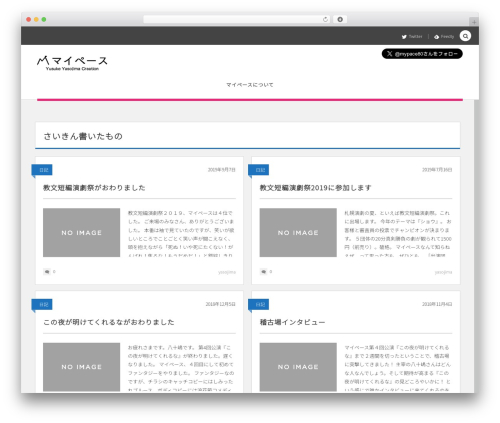The width and height of the screenshot is (500, 423).
Task: Click the browser address bar field
Action: (x=237, y=19)
